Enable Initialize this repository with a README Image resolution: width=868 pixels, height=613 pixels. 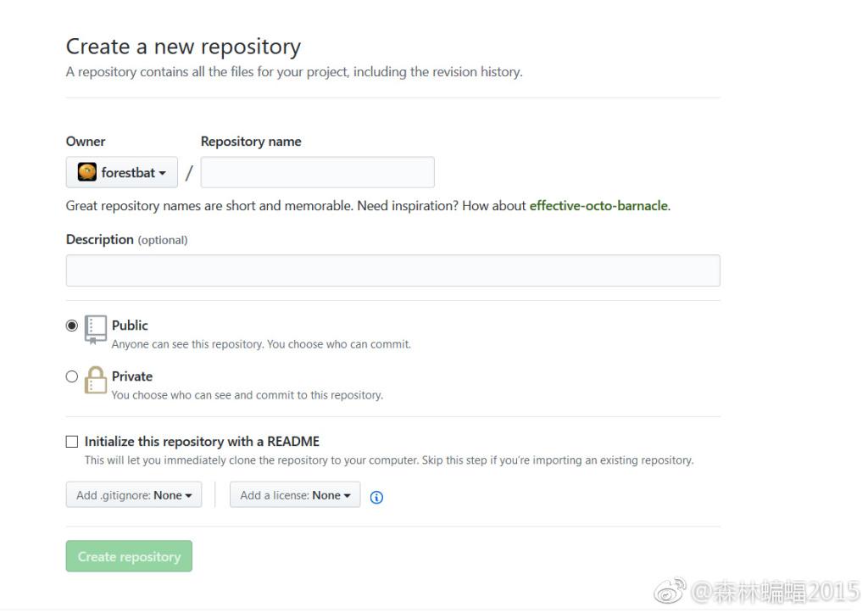(72, 442)
